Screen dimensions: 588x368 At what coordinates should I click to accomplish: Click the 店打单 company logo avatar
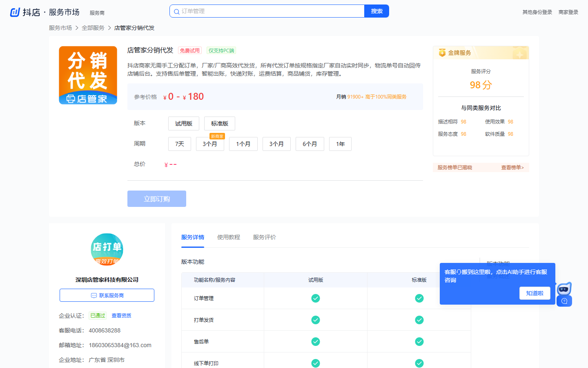(107, 249)
